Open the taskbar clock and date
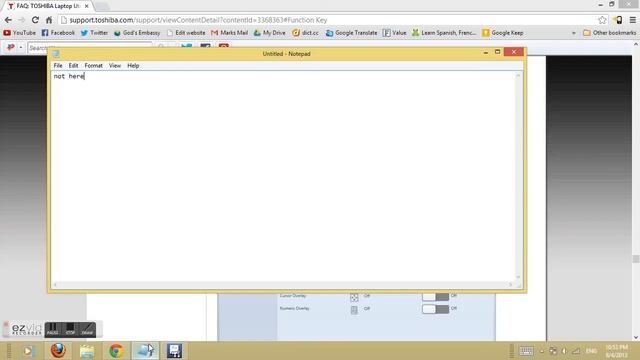This screenshot has height=360, width=640. tap(616, 351)
